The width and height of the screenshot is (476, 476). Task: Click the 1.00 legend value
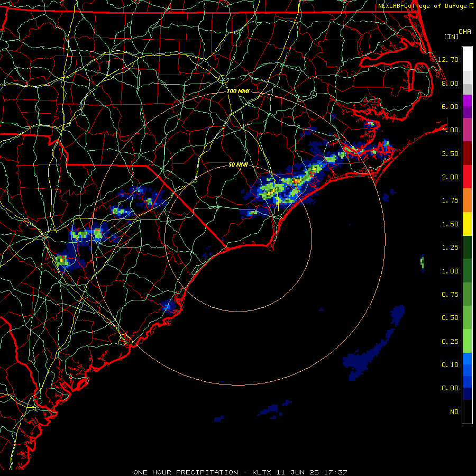[450, 271]
